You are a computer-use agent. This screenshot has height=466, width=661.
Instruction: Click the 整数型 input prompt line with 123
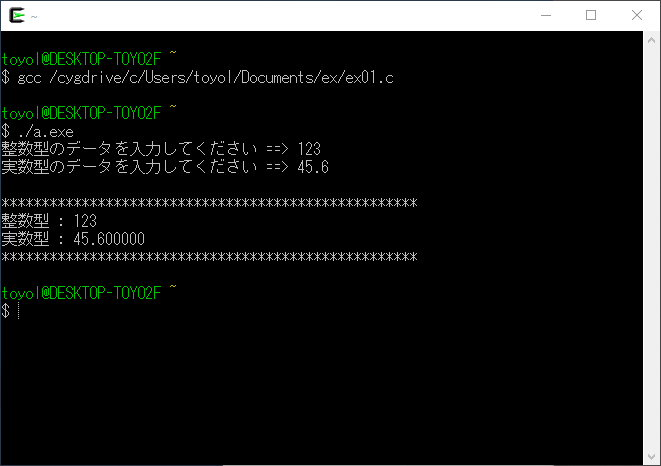[161, 149]
